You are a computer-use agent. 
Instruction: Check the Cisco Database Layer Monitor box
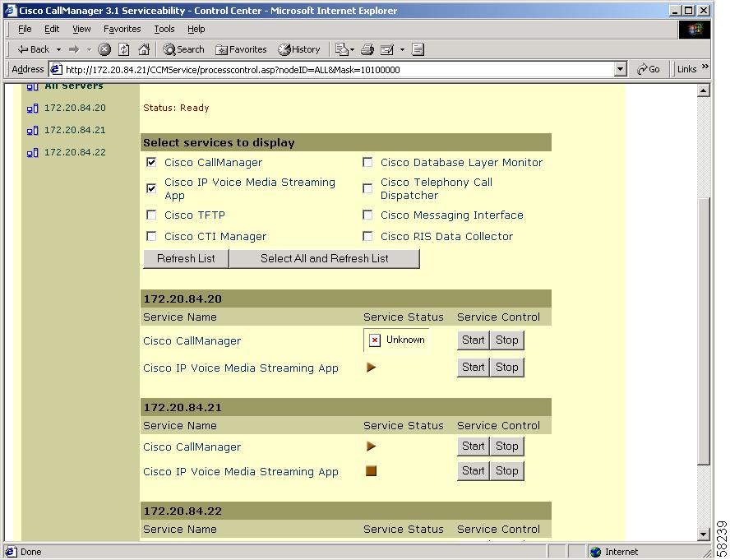click(x=367, y=162)
